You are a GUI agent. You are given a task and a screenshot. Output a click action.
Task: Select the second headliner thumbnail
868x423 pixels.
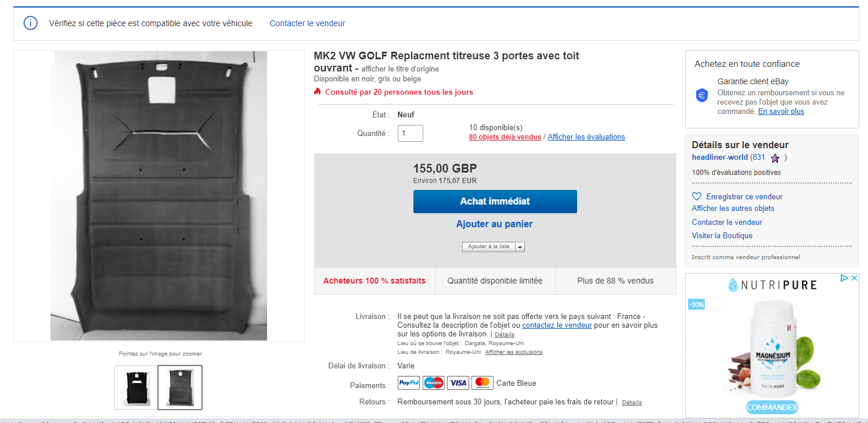pyautogui.click(x=180, y=387)
